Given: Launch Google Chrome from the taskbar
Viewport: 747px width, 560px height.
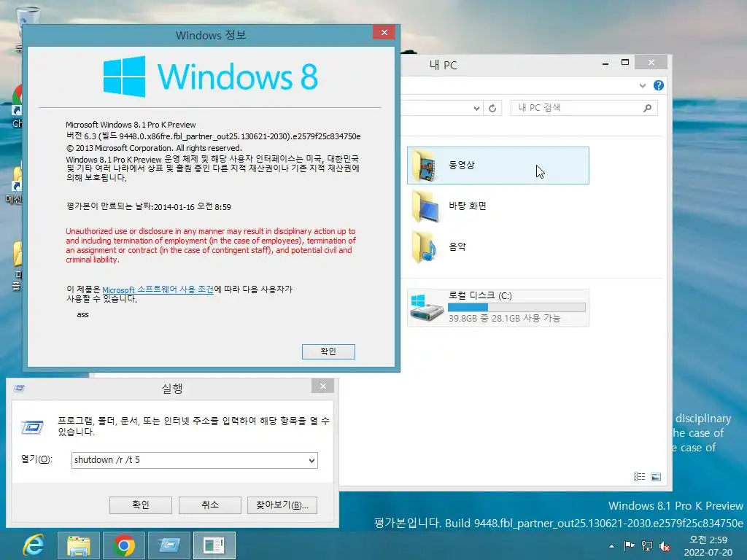Looking at the screenshot, I should [124, 545].
